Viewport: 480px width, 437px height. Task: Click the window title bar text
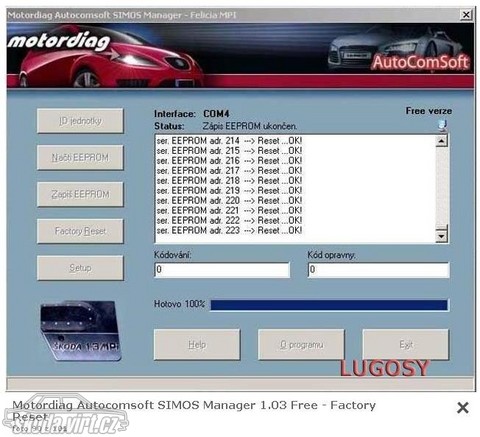(x=122, y=15)
